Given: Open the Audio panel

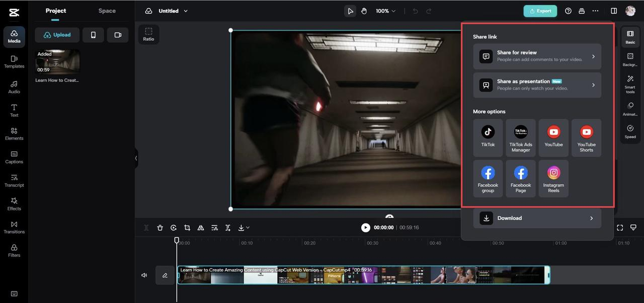Looking at the screenshot, I should point(14,87).
